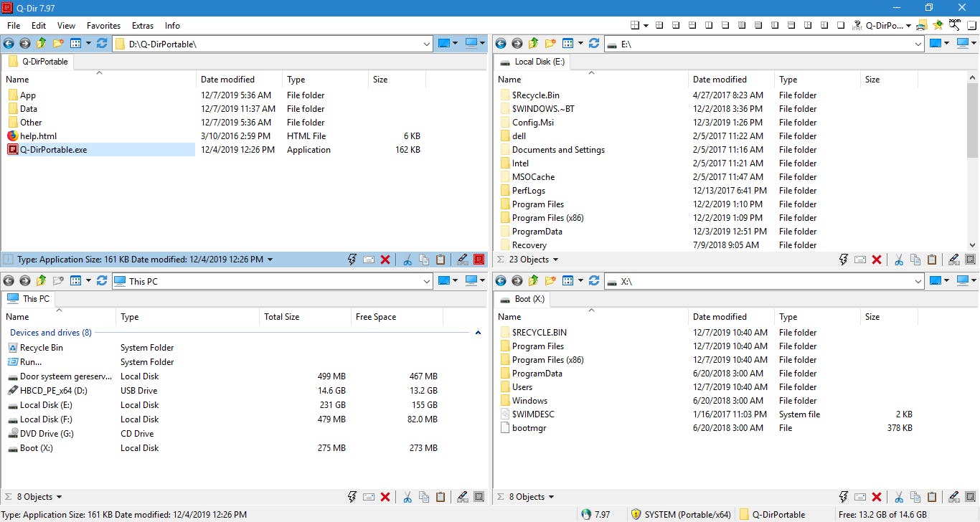
Task: Click the pencil edit icon in the X:\ pane
Action: (954, 497)
